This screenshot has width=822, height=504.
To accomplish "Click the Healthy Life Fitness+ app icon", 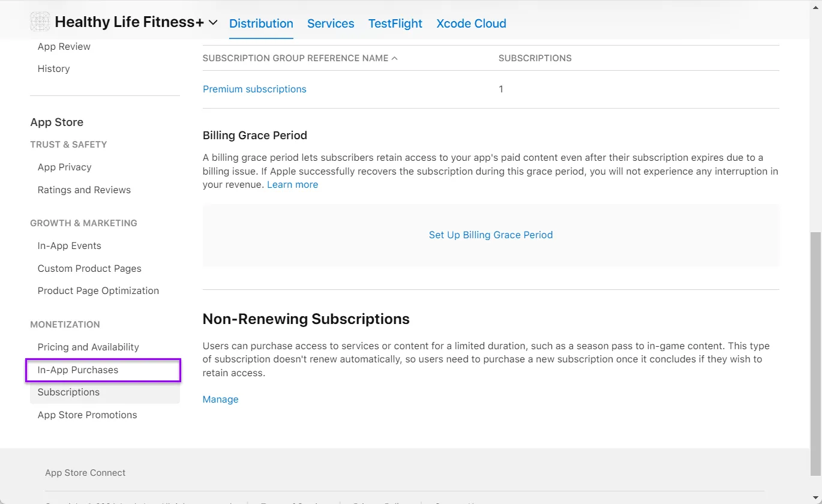I will coord(40,22).
